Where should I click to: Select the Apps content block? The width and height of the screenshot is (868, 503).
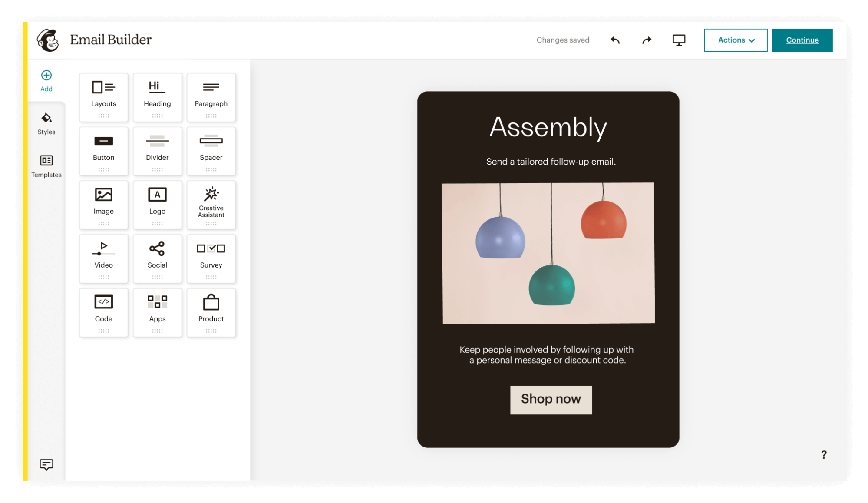point(157,313)
